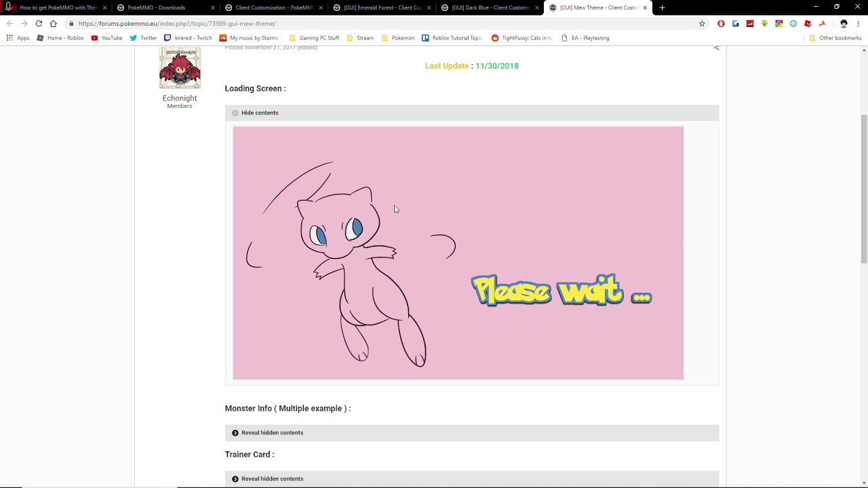The image size is (868, 488).
Task: Click the address bar URL
Action: [x=177, y=24]
